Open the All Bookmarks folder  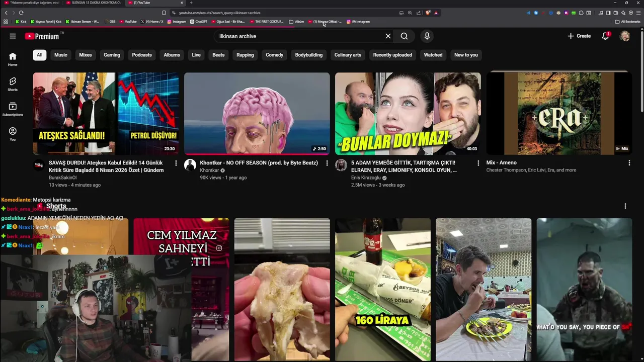[627, 22]
